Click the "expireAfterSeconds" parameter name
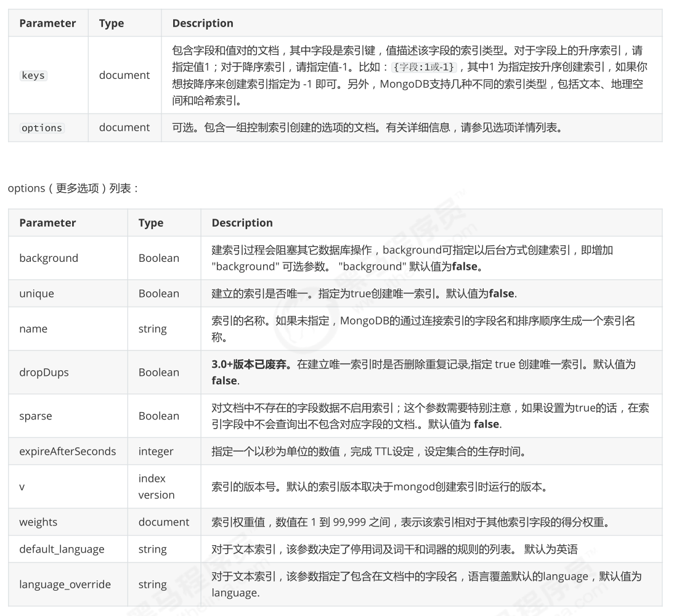The image size is (687, 616). pos(67,452)
